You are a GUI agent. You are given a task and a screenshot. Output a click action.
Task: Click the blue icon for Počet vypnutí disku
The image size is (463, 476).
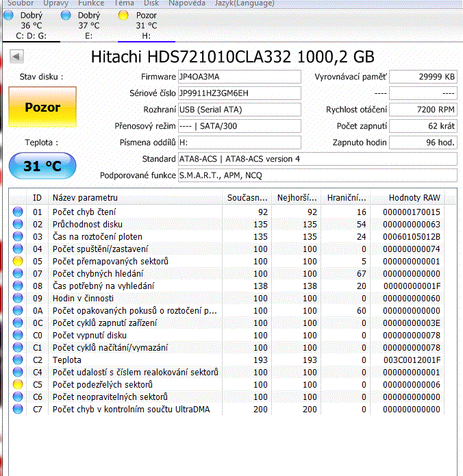(x=18, y=335)
